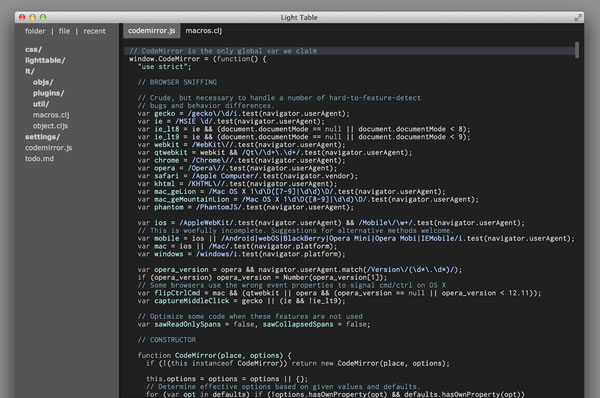Click the 'var khtml' line

[237, 184]
